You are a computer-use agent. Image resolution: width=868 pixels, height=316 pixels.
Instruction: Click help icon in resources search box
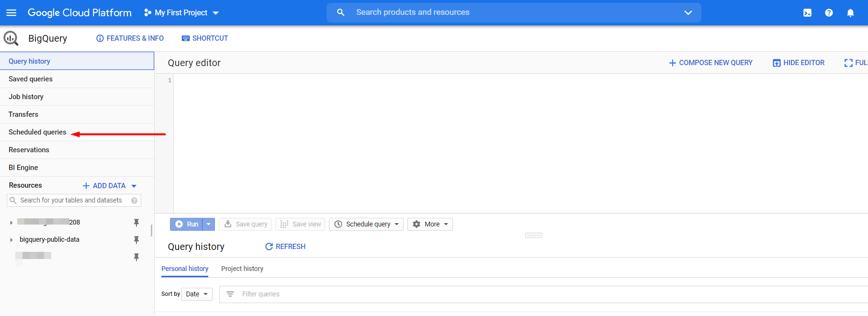(135, 201)
